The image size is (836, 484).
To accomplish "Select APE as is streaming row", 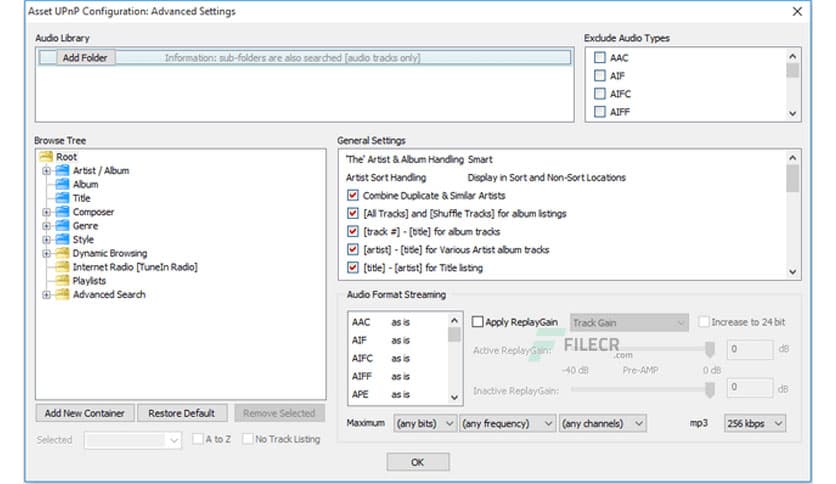I will tap(398, 394).
